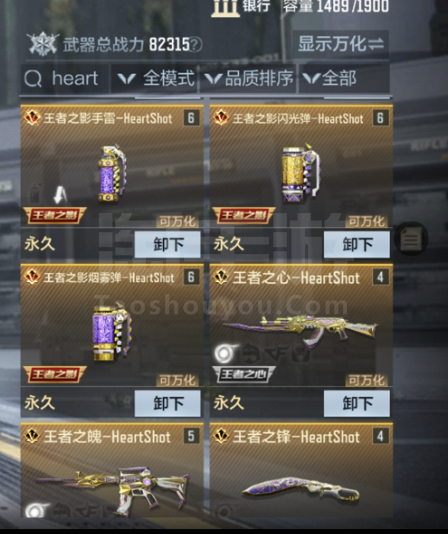Image resolution: width=448 pixels, height=534 pixels.
Task: Click the weapon total power emblem icon
Action: click(43, 44)
